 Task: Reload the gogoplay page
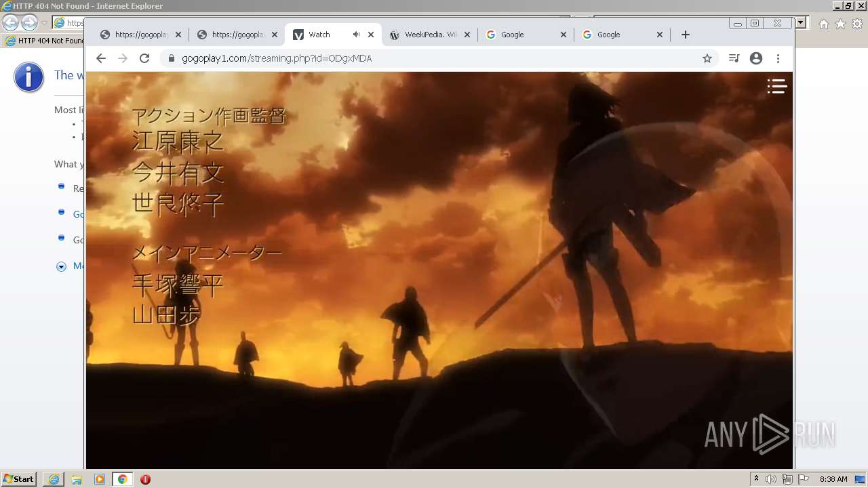click(x=144, y=58)
